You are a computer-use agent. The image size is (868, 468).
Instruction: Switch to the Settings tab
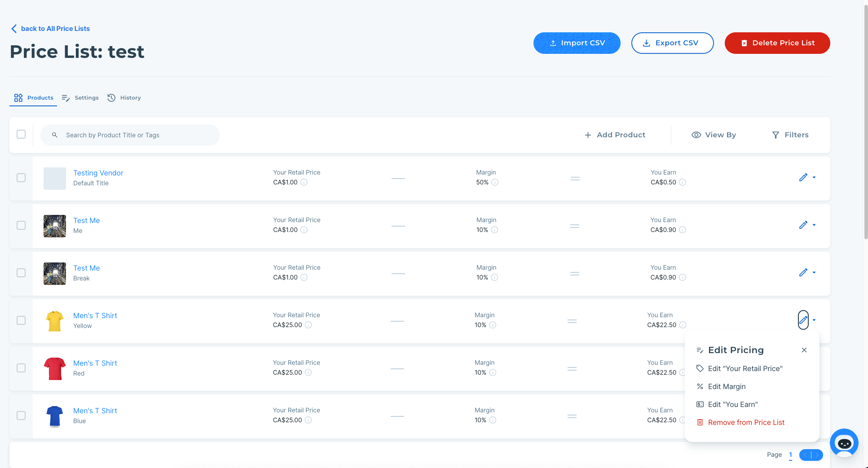pos(80,98)
